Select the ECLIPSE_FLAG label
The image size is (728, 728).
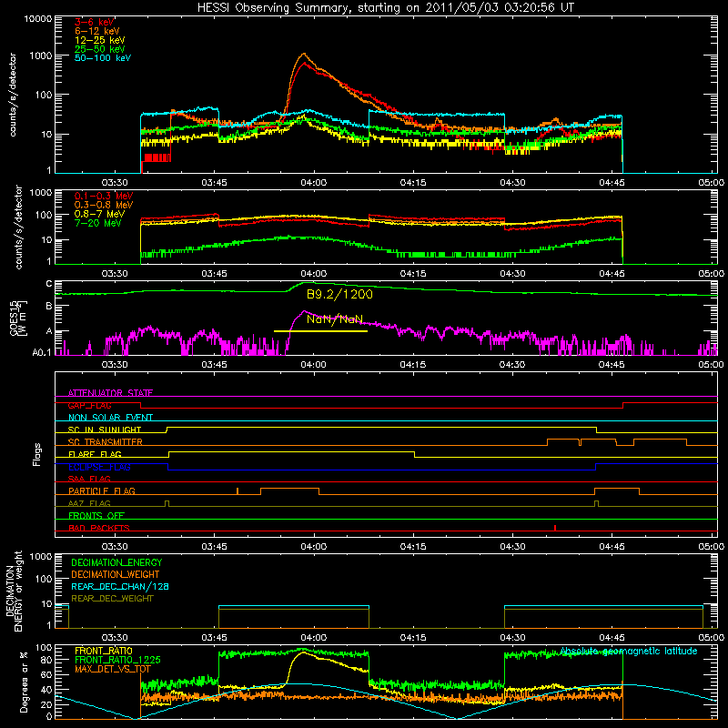coord(99,467)
